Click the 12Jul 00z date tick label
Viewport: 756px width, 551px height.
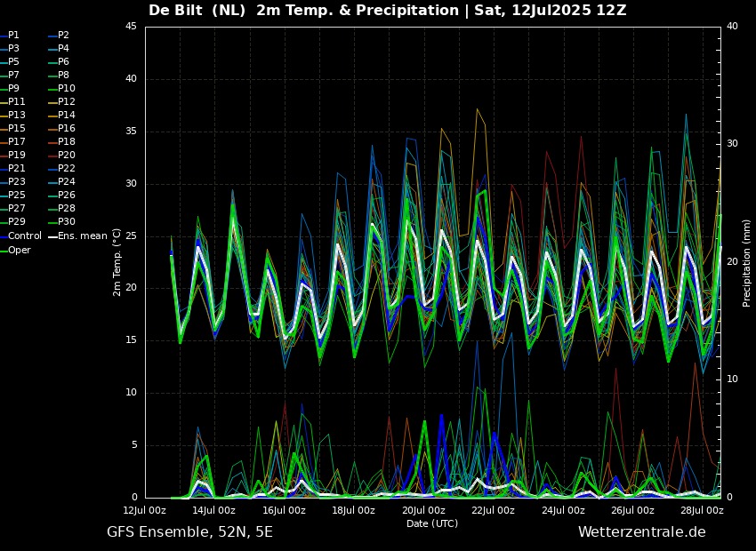(x=144, y=511)
